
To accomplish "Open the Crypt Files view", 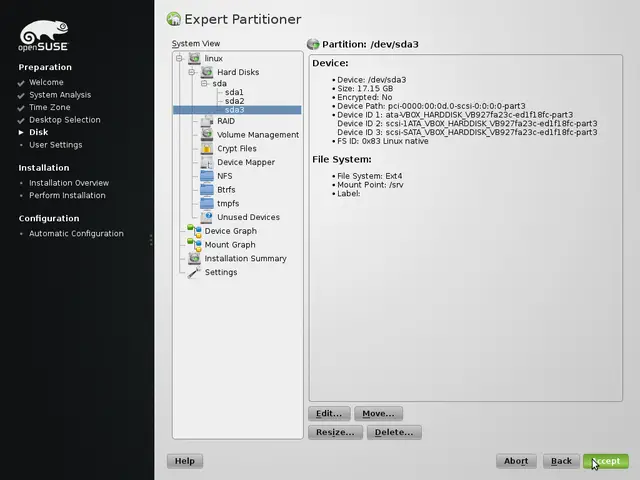I will coord(237,149).
